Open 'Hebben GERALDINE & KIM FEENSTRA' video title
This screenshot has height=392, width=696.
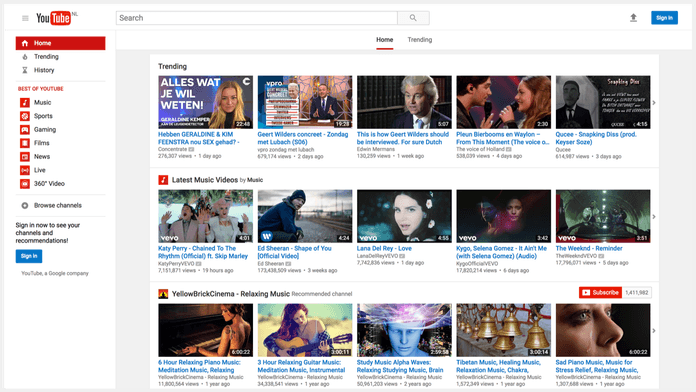coord(199,138)
